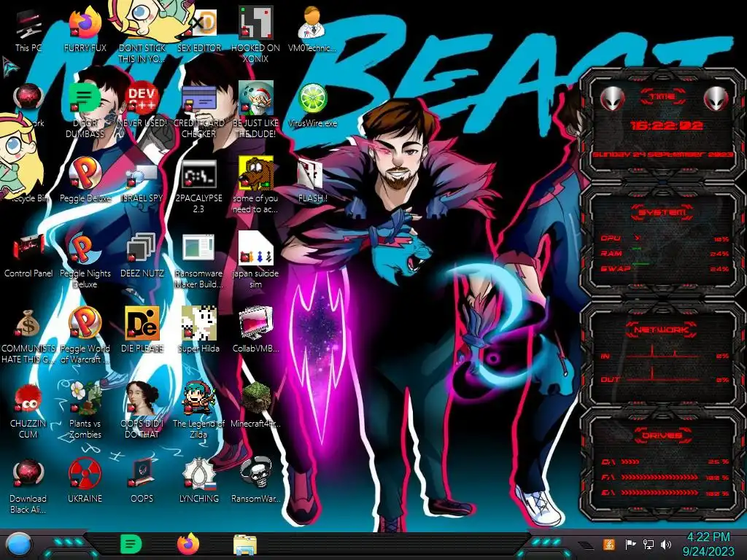This screenshot has height=560, width=747.
Task: Click the 16:22:22 time readout
Action: [x=666, y=125]
